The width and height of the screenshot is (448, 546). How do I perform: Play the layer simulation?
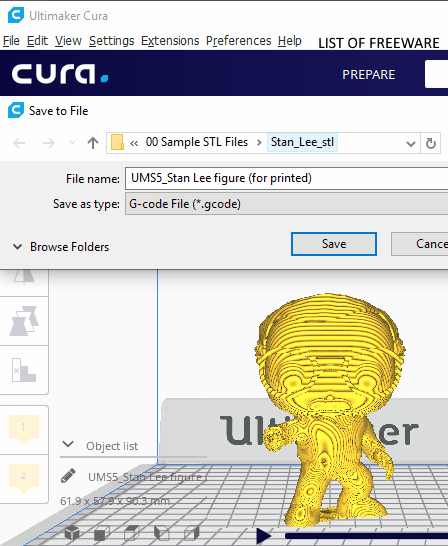(x=264, y=536)
